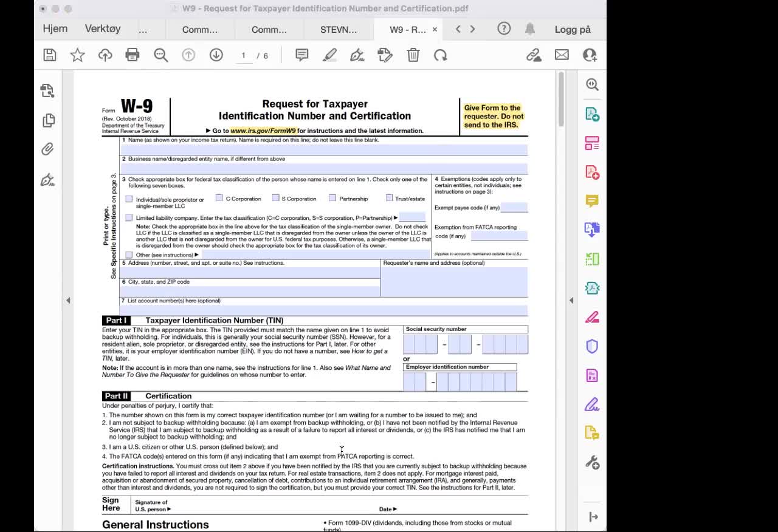Screen dimensions: 778x532
Task: Check the S Corporation box
Action: pos(276,198)
